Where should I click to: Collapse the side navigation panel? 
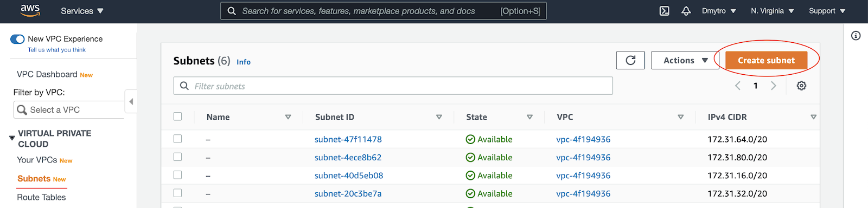(131, 101)
